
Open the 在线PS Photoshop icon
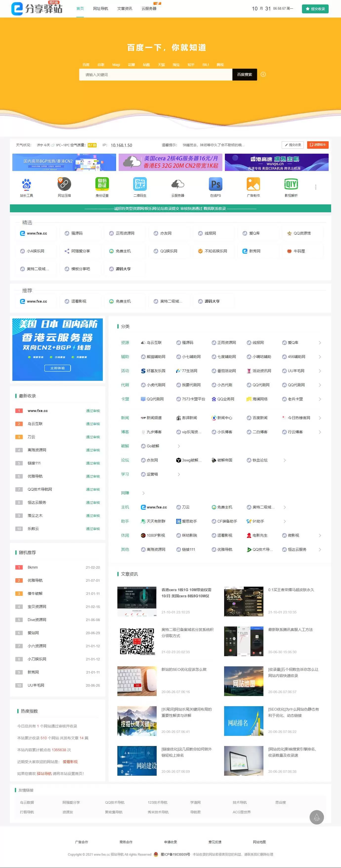(216, 184)
